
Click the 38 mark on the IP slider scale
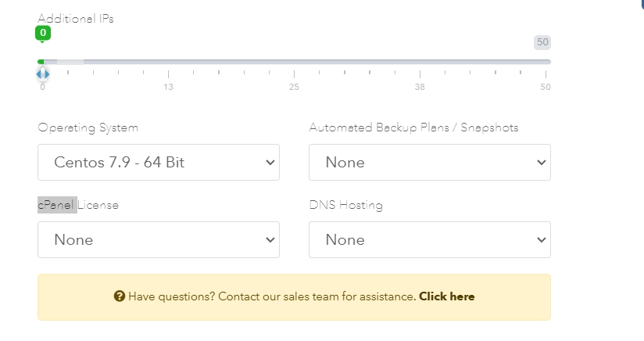(420, 86)
